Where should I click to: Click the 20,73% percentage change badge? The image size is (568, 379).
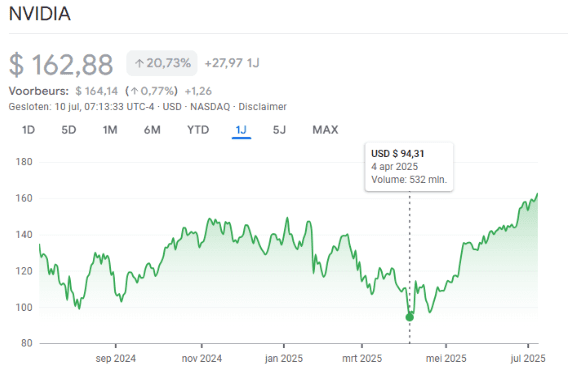point(162,63)
